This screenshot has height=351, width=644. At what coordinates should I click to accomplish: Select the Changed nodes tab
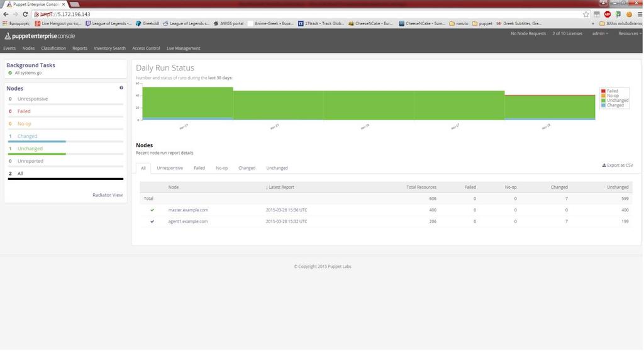click(x=247, y=168)
